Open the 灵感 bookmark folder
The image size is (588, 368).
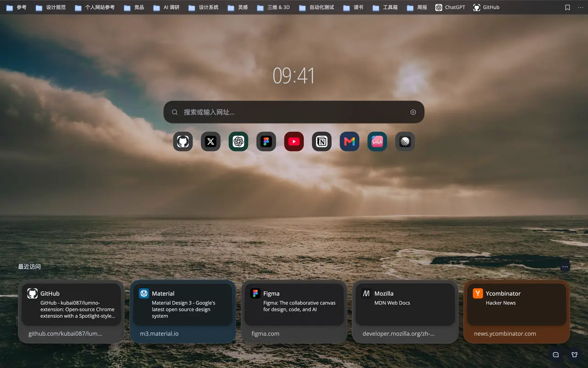click(237, 7)
